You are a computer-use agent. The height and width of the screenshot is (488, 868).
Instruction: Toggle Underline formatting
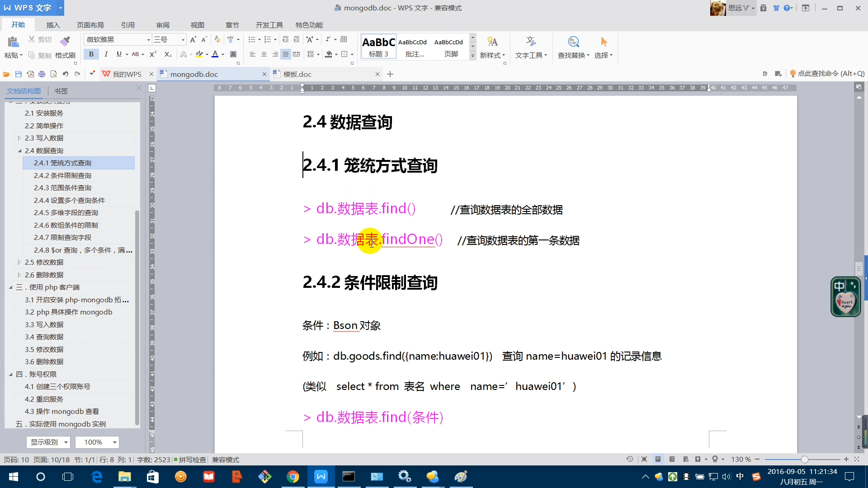119,54
